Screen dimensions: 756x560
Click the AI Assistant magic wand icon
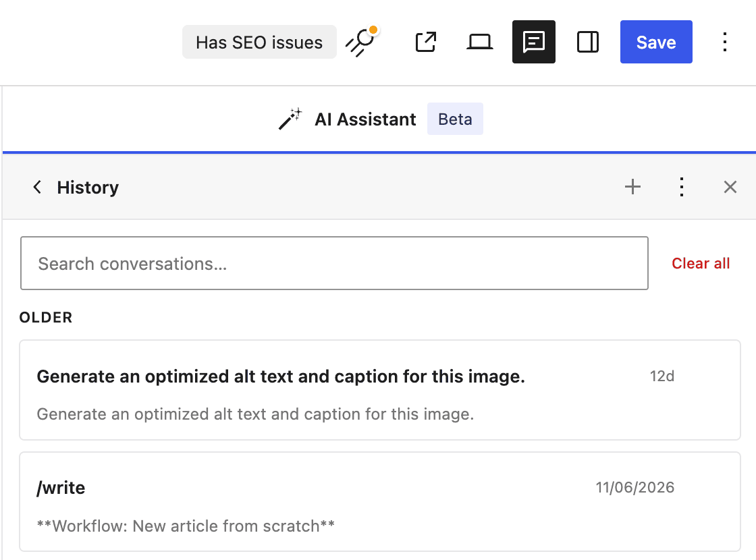tap(290, 119)
